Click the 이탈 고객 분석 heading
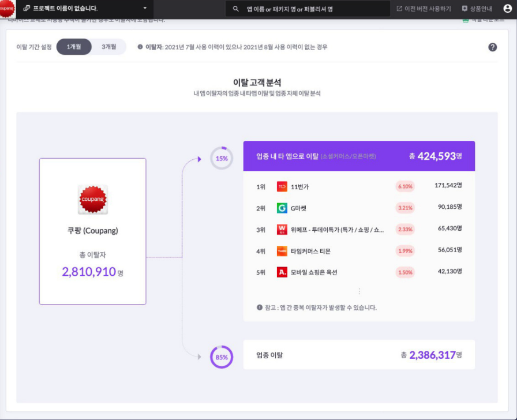The image size is (517, 420). point(257,82)
